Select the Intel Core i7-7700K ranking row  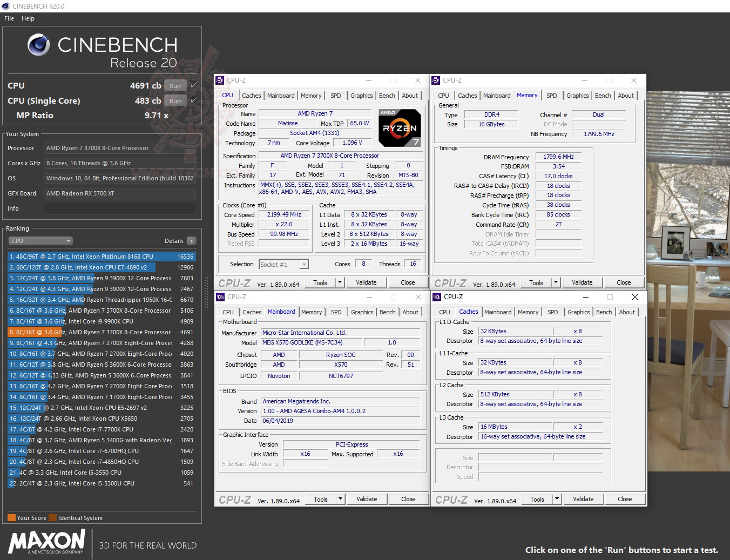[102, 429]
